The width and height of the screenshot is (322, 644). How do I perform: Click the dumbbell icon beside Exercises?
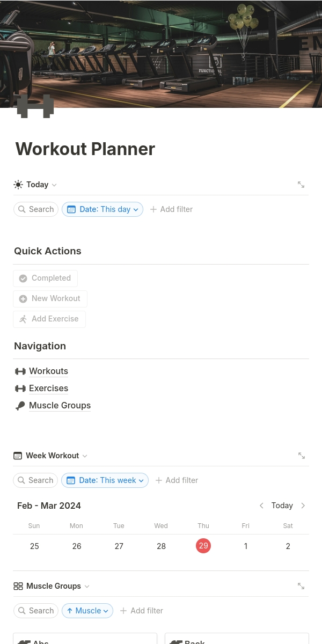click(20, 389)
